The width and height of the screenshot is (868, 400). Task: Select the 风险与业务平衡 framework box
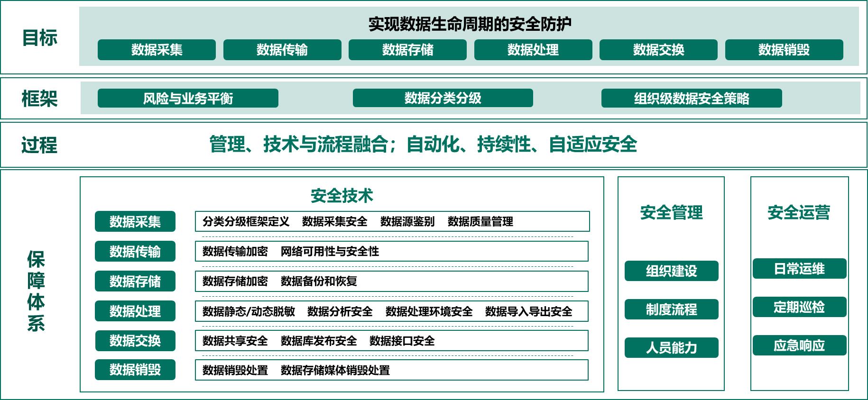(188, 98)
